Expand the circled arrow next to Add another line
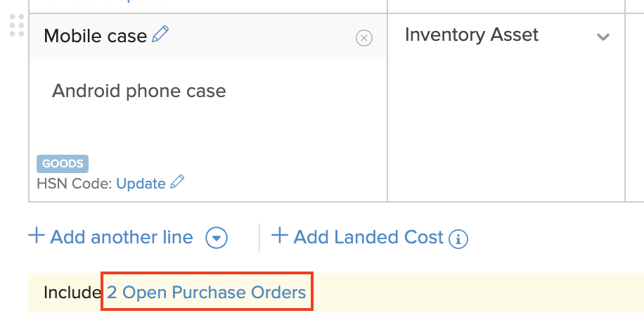This screenshot has height=332, width=644. (217, 238)
